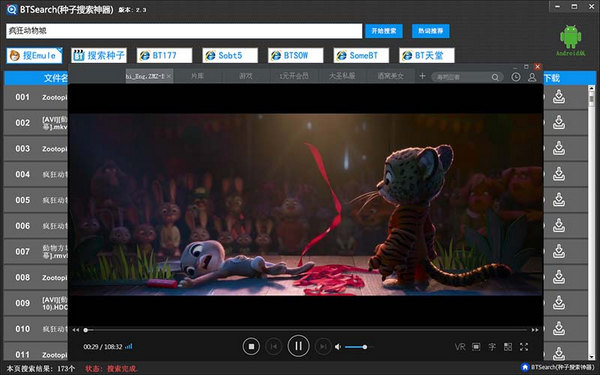Enter fullscreen mode in the video player
The height and width of the screenshot is (375, 600).
coord(523,347)
